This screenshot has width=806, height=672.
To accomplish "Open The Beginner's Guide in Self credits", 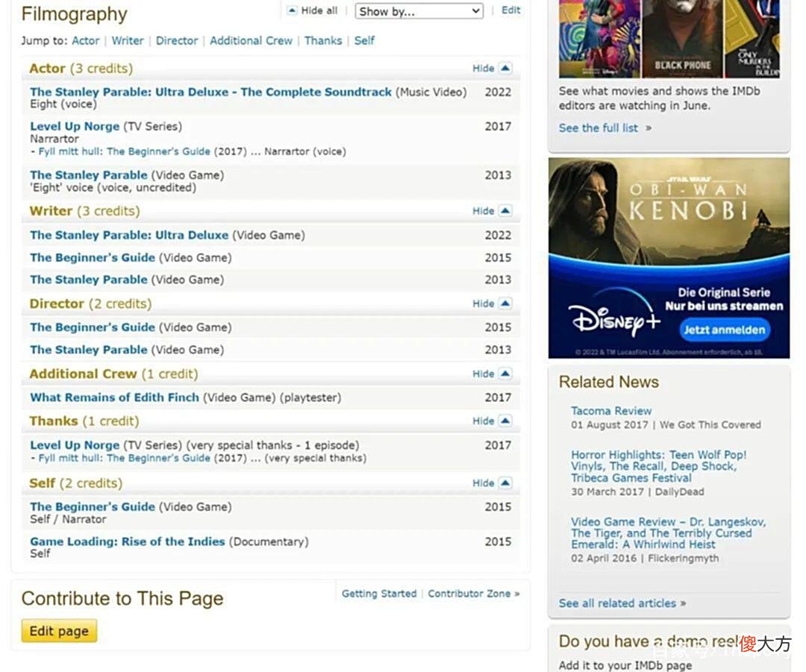I will pos(93,507).
